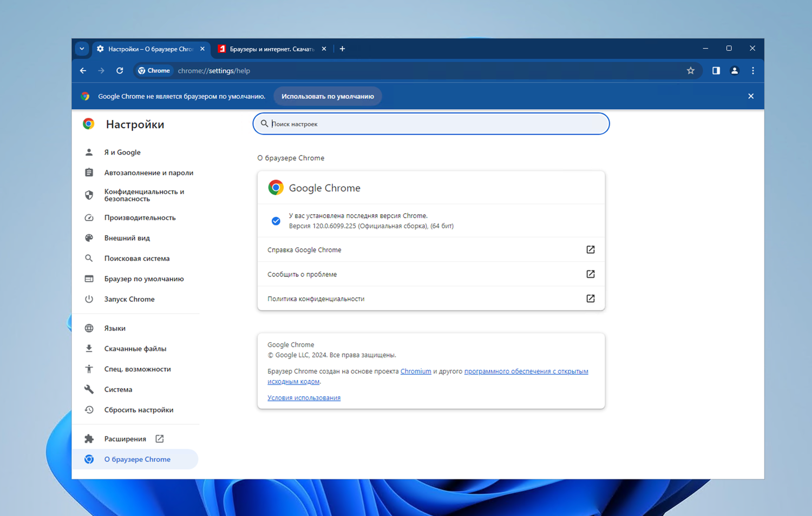Click the browser window icon for Браузер по умолчанию
Viewport: 812px width, 516px height.
point(89,279)
